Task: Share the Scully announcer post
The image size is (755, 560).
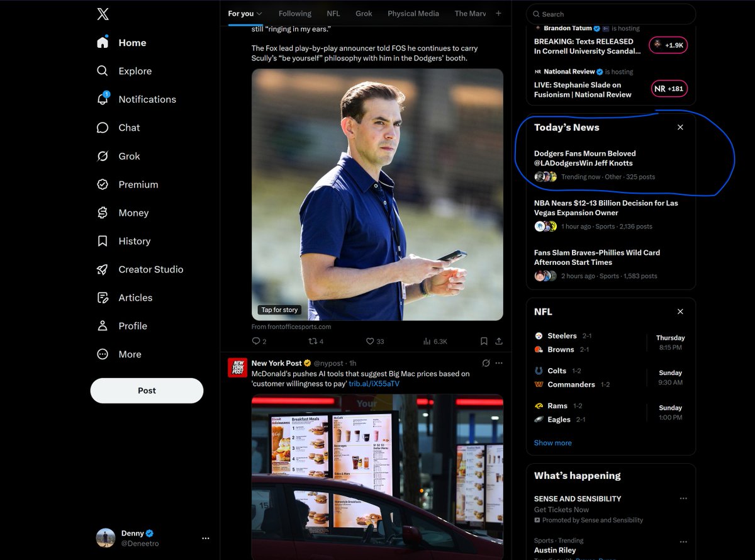Action: coord(499,341)
